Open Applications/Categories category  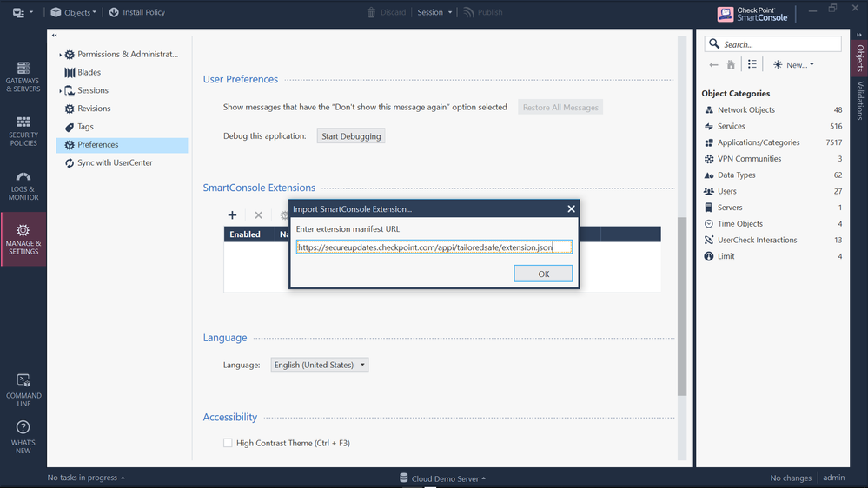[772, 142]
